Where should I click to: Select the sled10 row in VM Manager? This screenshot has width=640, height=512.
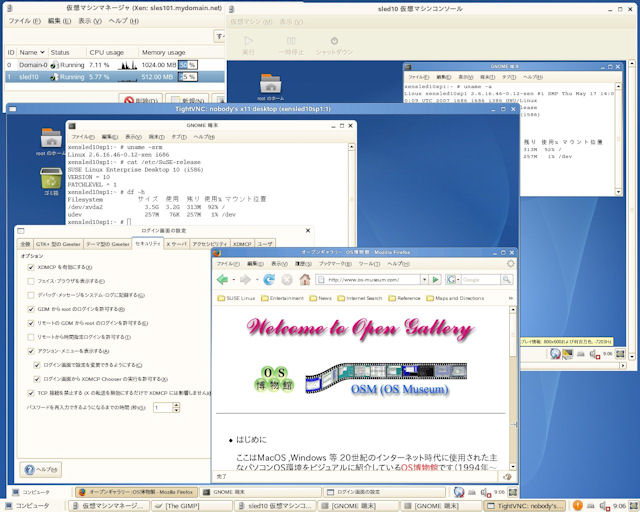(114, 77)
